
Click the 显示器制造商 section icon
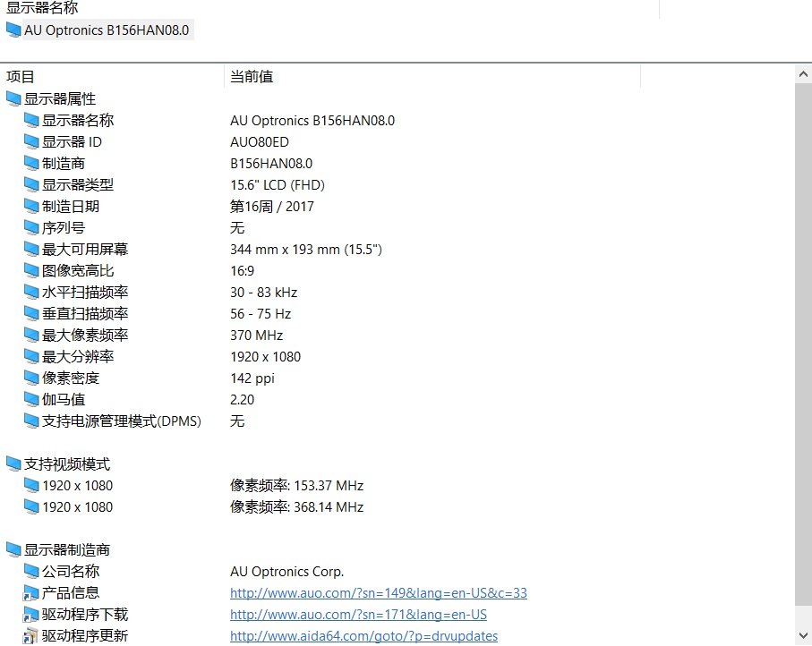(x=13, y=549)
